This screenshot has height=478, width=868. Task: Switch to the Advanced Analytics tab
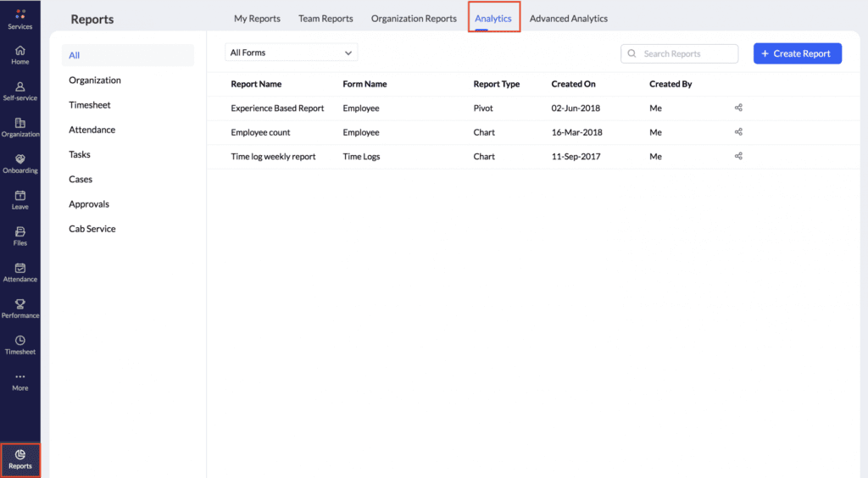tap(568, 19)
